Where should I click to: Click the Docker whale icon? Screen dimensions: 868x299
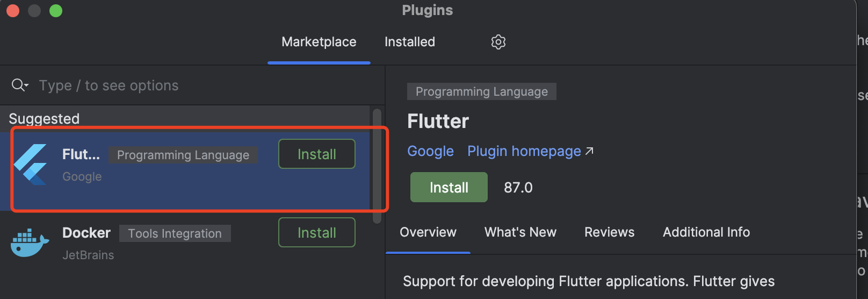click(x=30, y=243)
